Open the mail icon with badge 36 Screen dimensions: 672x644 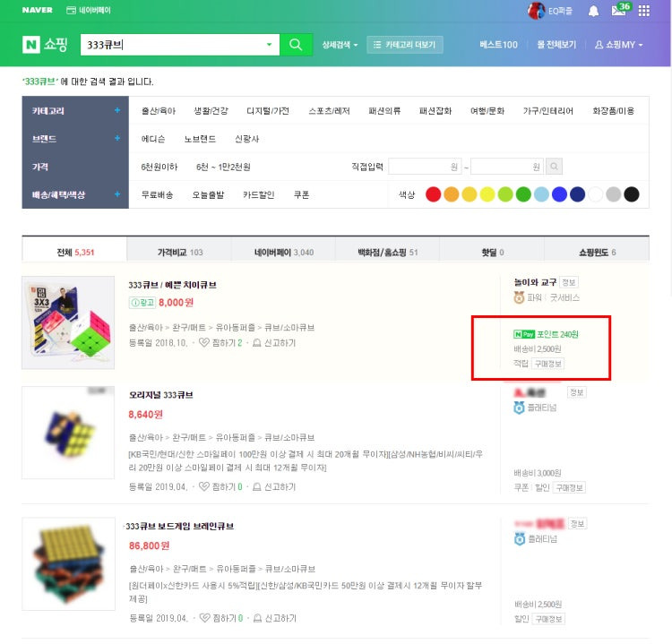[x=620, y=10]
